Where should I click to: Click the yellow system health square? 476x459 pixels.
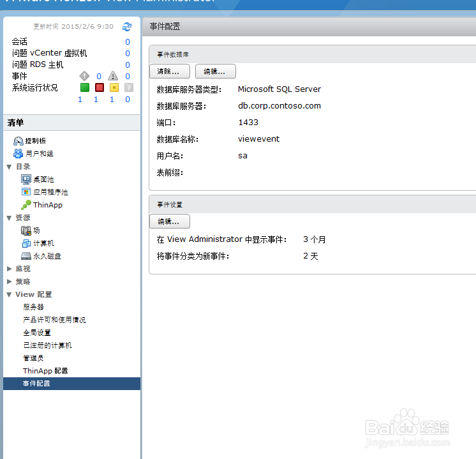(x=114, y=87)
